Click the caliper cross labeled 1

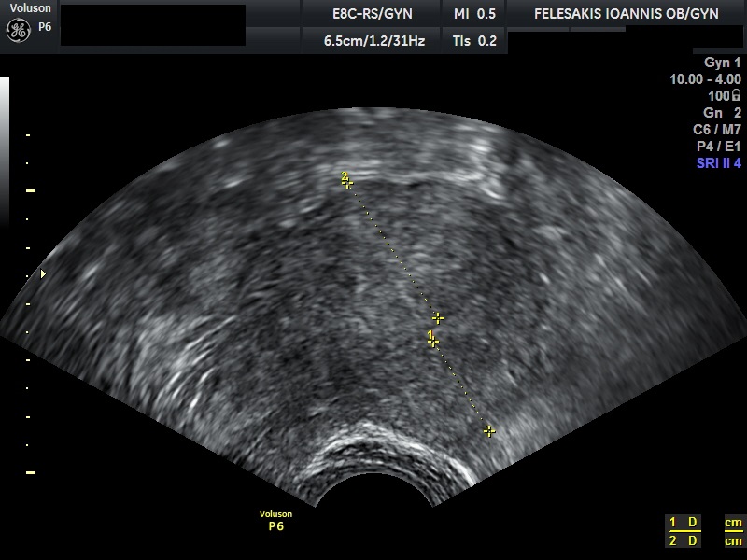click(433, 342)
